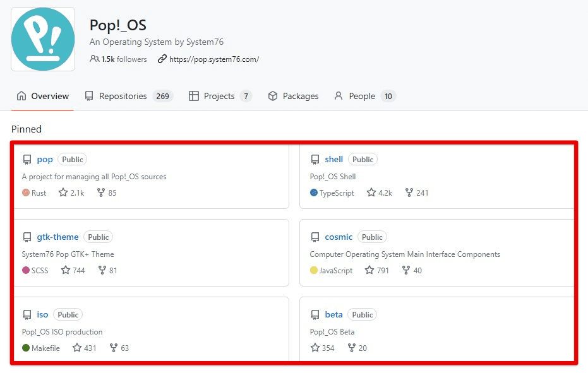Click the Makefile language color dot
This screenshot has width=588, height=373.
[26, 348]
